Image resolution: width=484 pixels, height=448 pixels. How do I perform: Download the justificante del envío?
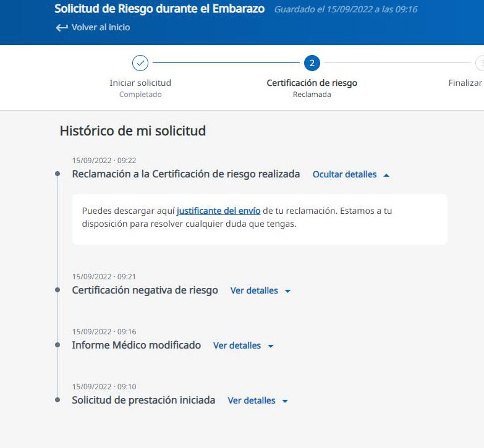coord(218,211)
